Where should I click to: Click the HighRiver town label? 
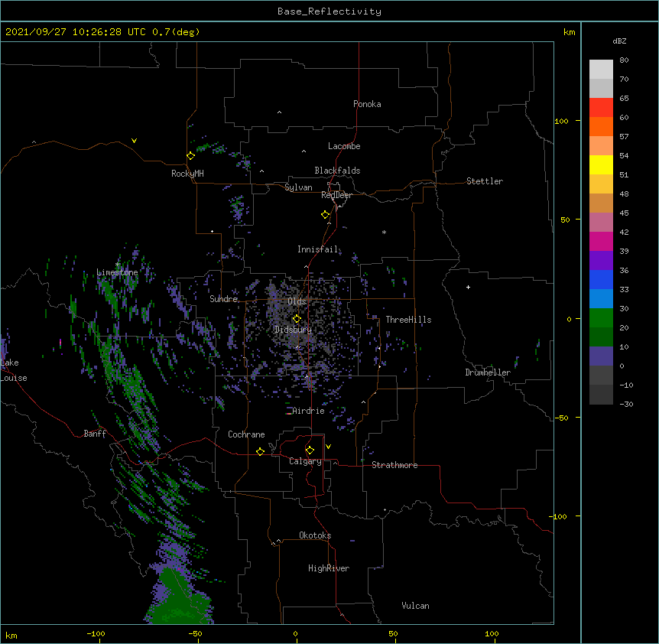point(329,568)
